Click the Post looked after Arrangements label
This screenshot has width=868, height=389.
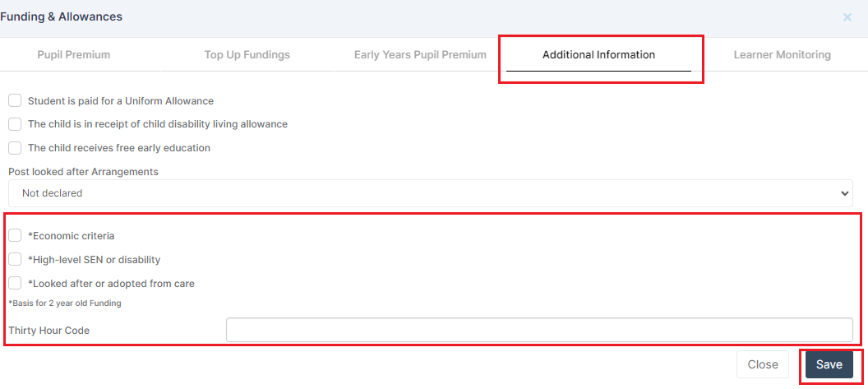83,172
